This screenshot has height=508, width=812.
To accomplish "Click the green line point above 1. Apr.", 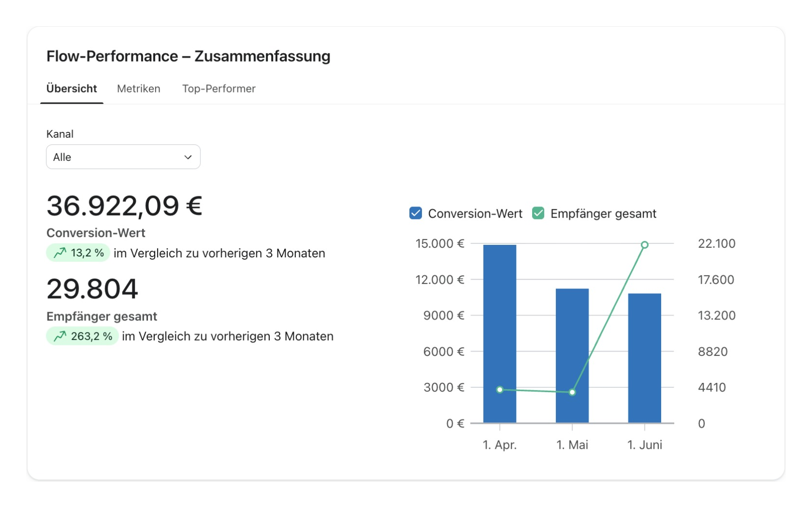I will click(x=500, y=390).
